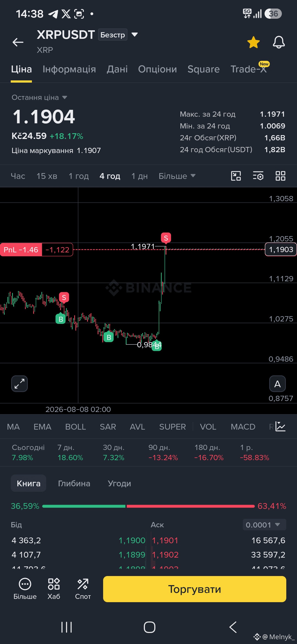This screenshot has height=644, width=297.
Task: Tap Android home button
Action: pos(150,627)
